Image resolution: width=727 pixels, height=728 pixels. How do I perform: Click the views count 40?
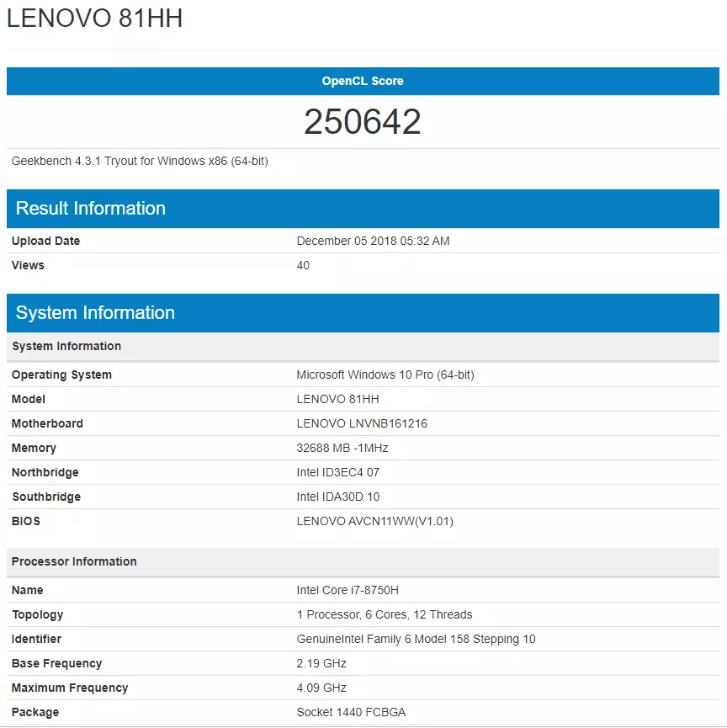[303, 266]
